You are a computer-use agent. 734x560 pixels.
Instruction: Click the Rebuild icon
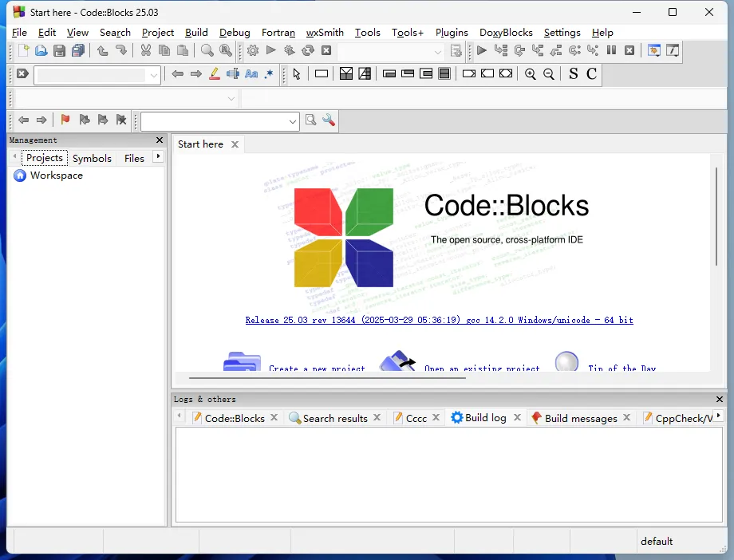point(307,50)
